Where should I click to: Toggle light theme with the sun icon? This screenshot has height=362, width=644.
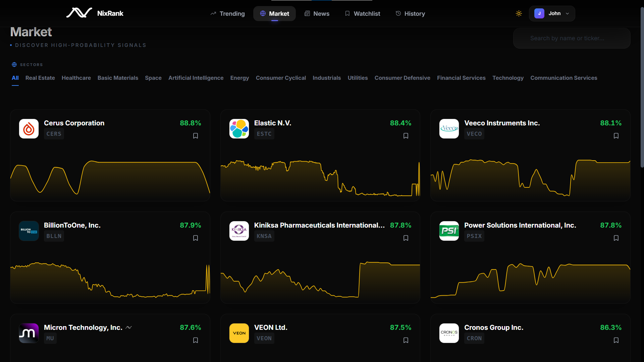click(x=519, y=13)
